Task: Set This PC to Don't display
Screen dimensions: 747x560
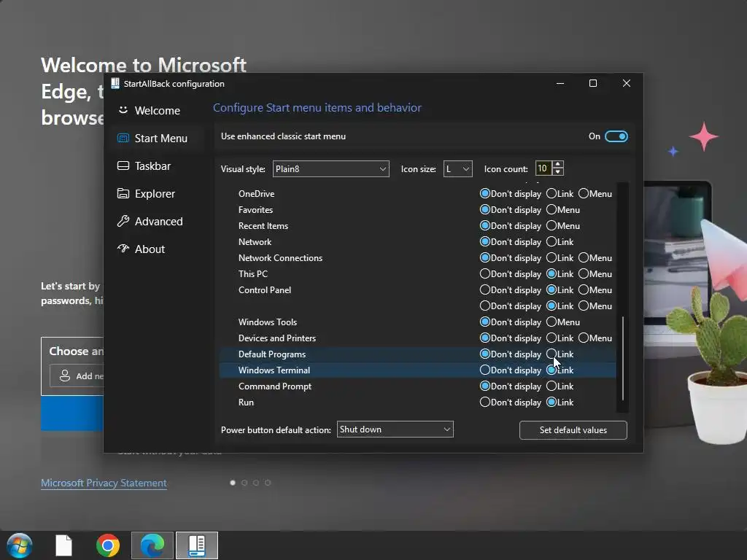Action: coord(485,274)
